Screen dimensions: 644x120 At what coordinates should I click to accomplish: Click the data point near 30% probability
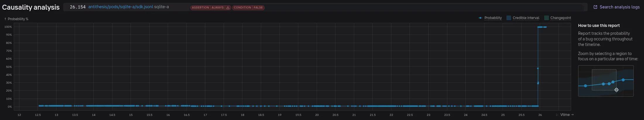pyautogui.click(x=538, y=83)
